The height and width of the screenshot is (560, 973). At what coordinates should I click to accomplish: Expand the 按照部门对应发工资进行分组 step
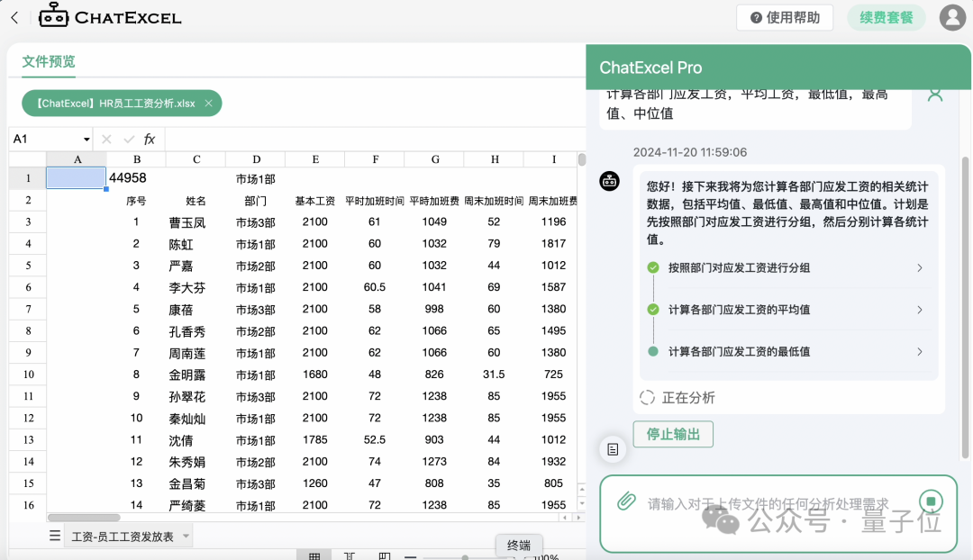920,268
